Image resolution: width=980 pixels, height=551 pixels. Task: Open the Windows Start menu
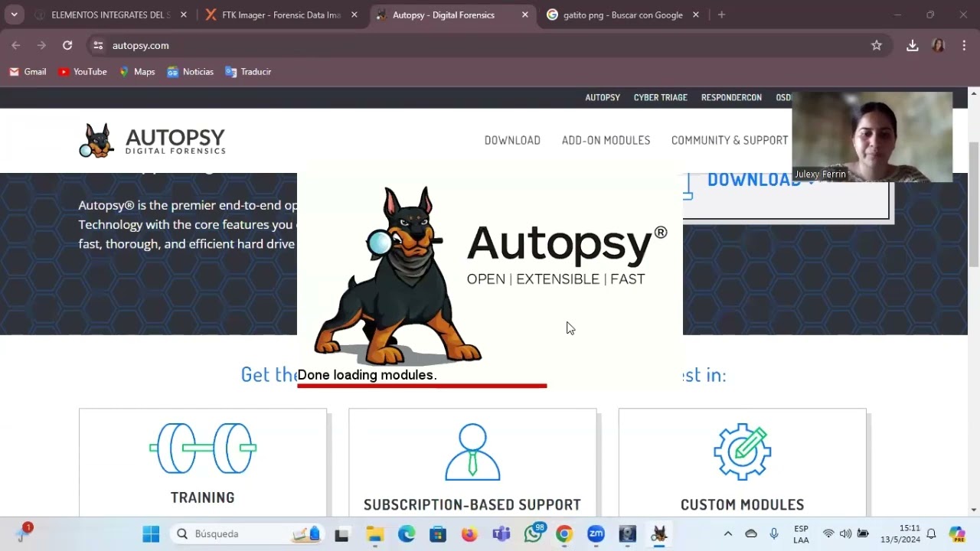click(x=151, y=533)
